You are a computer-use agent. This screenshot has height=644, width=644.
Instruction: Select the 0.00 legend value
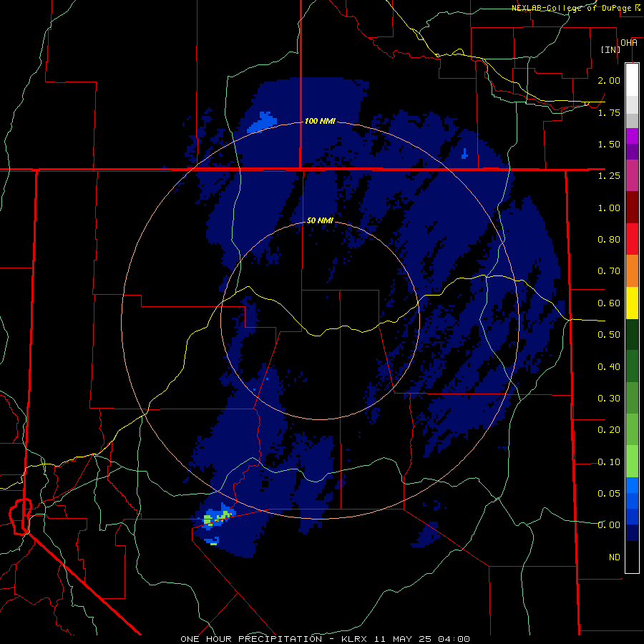point(609,525)
